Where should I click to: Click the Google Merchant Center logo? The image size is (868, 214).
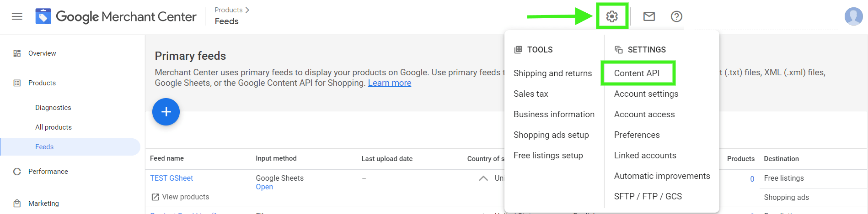pos(116,17)
